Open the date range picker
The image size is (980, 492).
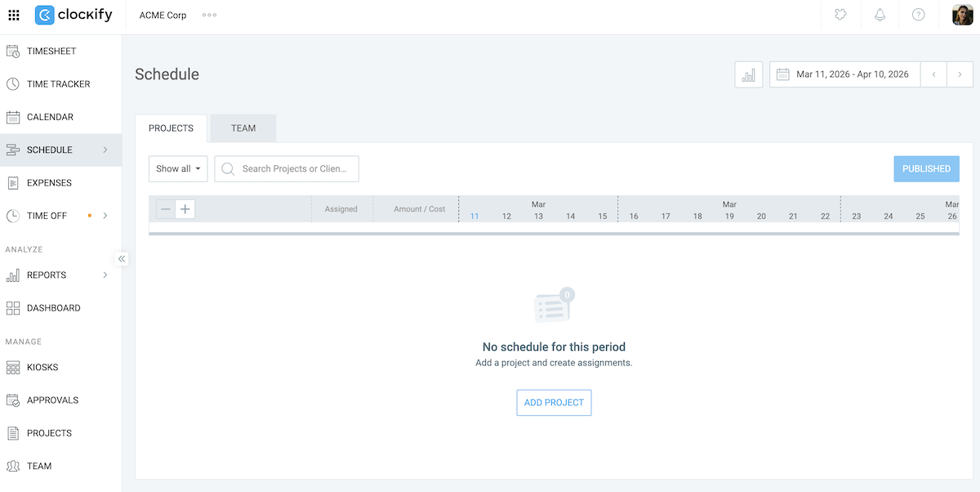844,74
